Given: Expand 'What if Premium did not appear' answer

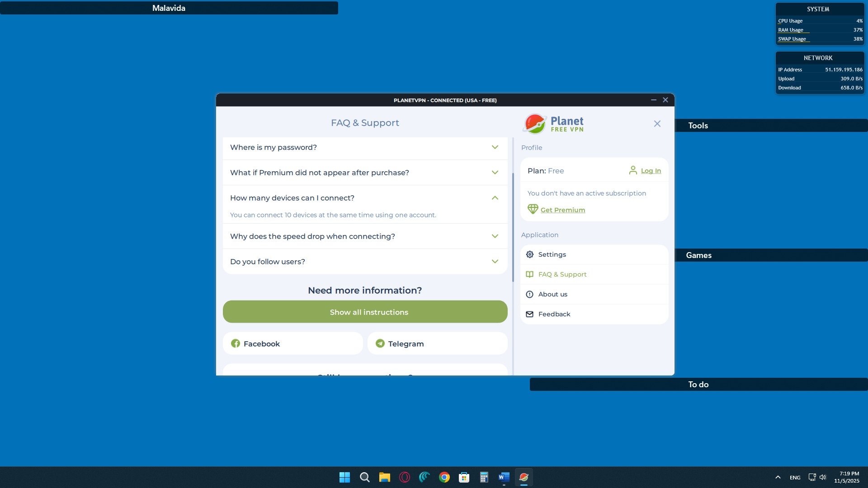Looking at the screenshot, I should point(365,173).
